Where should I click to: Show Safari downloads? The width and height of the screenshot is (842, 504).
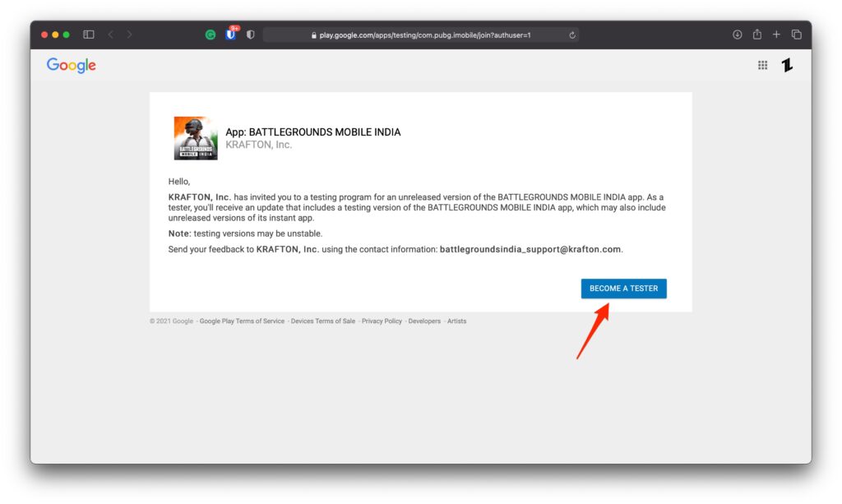click(738, 35)
